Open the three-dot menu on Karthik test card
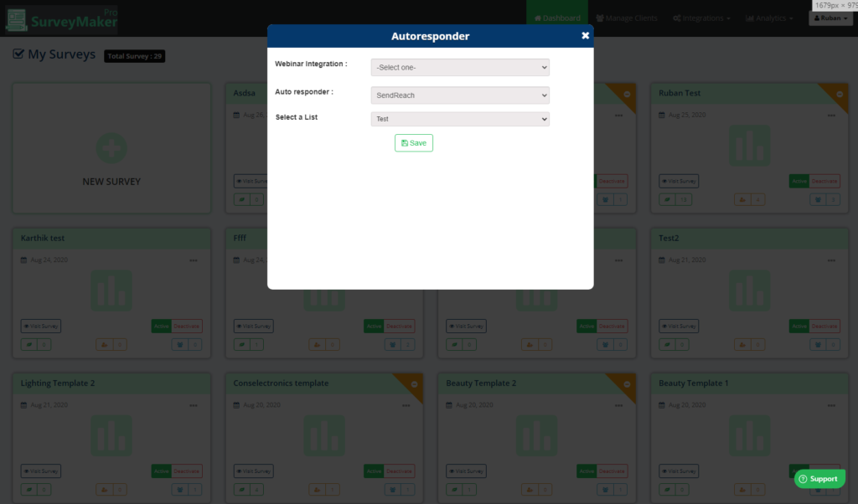The image size is (858, 504). [194, 260]
